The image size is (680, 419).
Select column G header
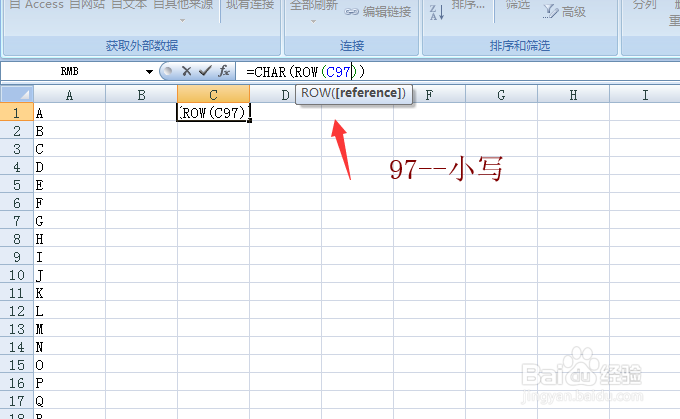(x=501, y=95)
